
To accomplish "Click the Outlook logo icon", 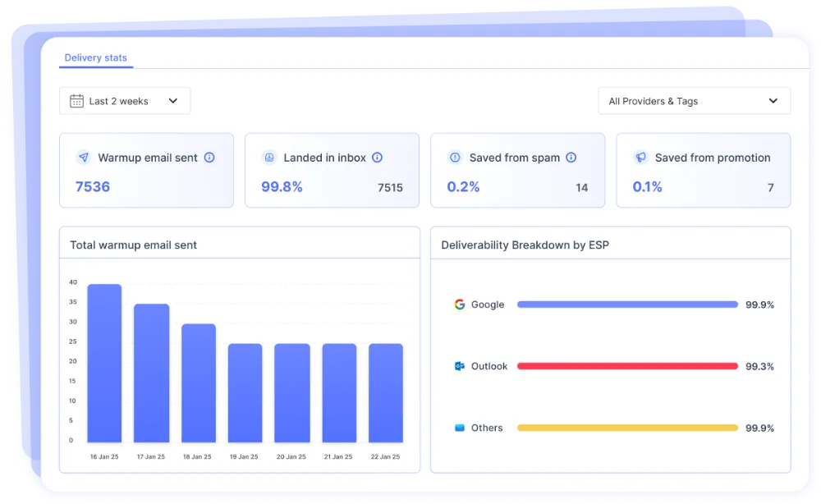I will tap(460, 366).
